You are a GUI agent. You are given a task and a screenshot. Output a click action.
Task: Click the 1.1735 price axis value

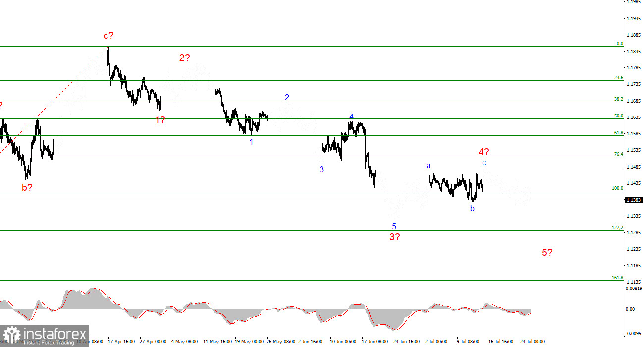(634, 85)
